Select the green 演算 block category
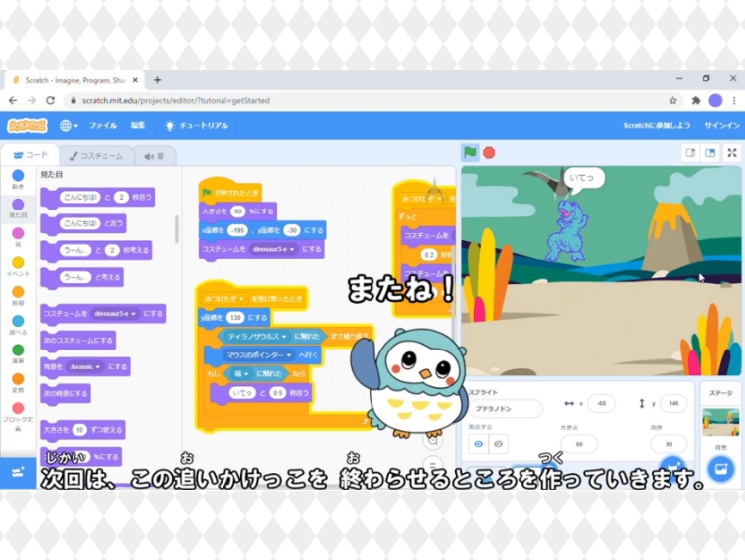745x560 pixels. [x=18, y=353]
